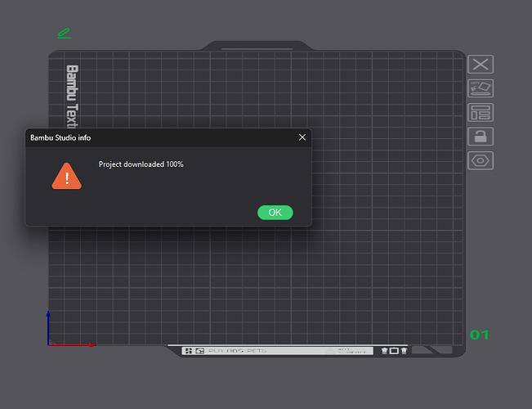Close the Bambu Studio info dialog

coord(302,137)
